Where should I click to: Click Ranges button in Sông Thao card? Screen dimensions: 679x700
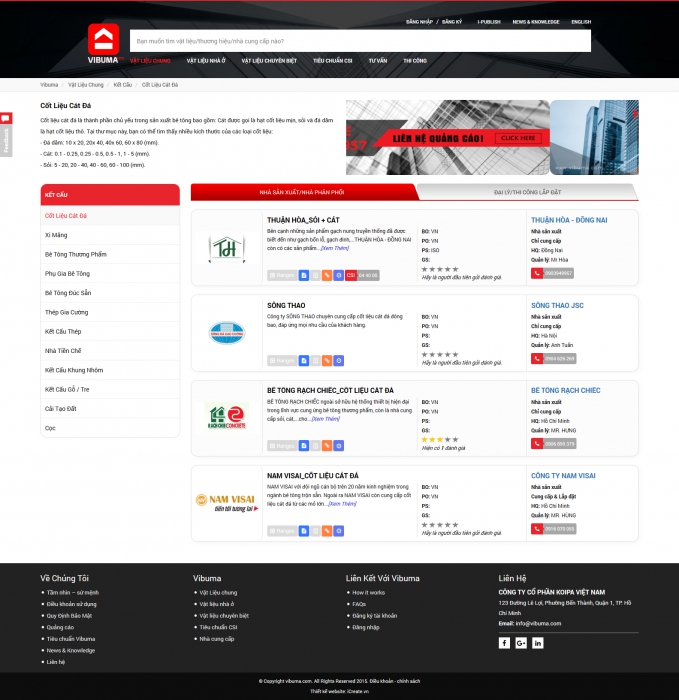click(282, 361)
